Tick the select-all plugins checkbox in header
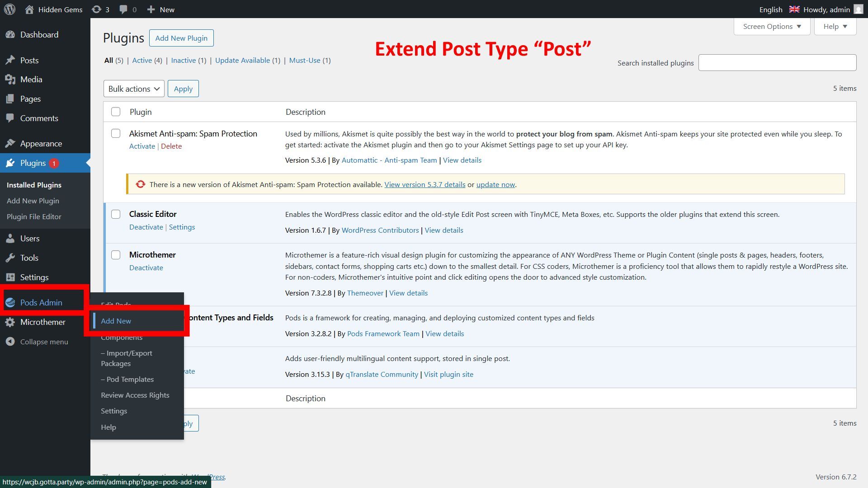This screenshot has width=868, height=488. [116, 112]
